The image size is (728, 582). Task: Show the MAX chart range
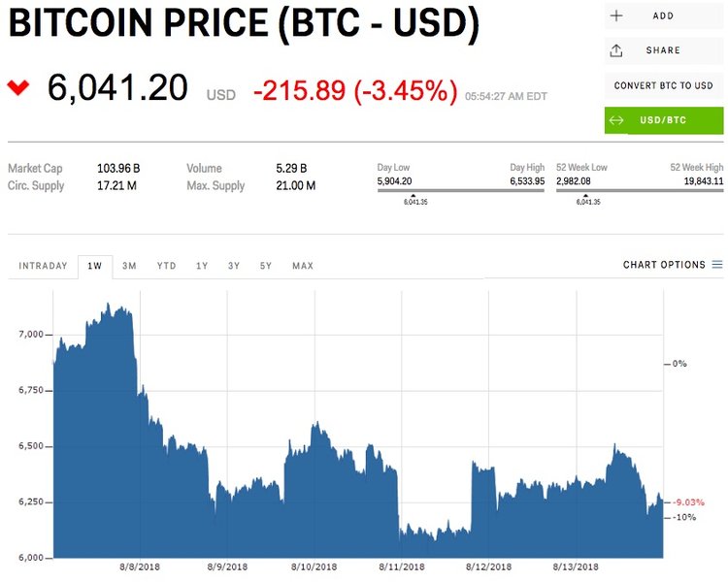coord(303,266)
